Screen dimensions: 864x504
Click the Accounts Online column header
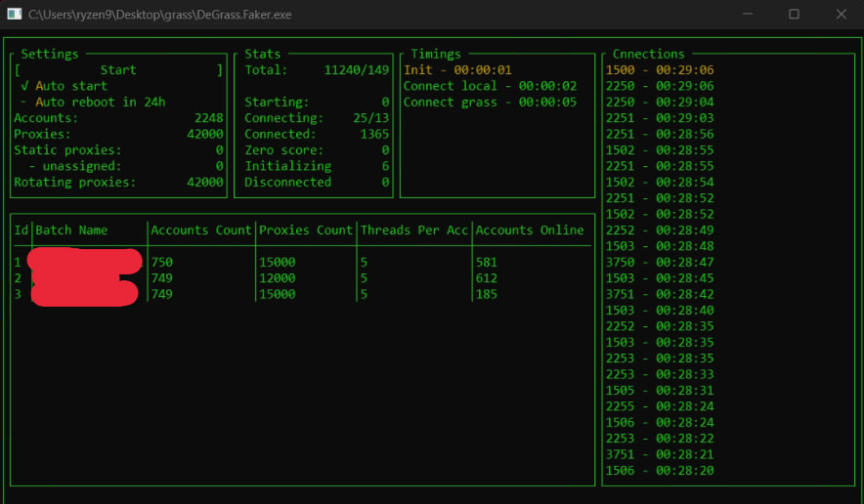click(x=529, y=231)
